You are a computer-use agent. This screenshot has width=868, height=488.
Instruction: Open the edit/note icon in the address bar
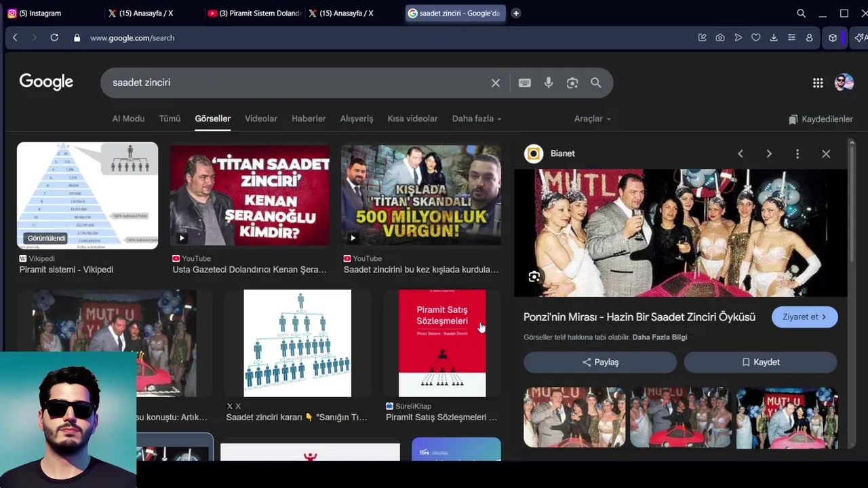(703, 38)
